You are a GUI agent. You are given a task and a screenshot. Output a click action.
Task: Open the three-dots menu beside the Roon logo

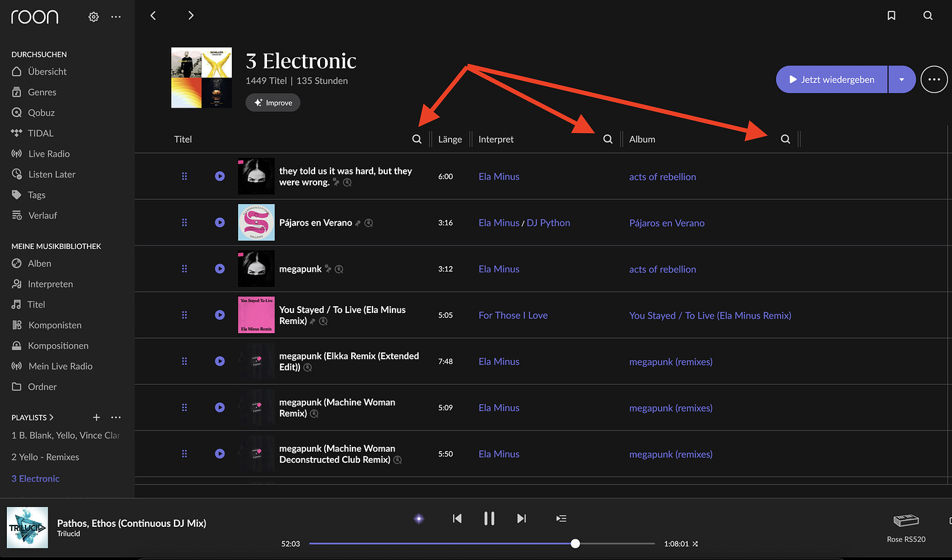[x=116, y=17]
